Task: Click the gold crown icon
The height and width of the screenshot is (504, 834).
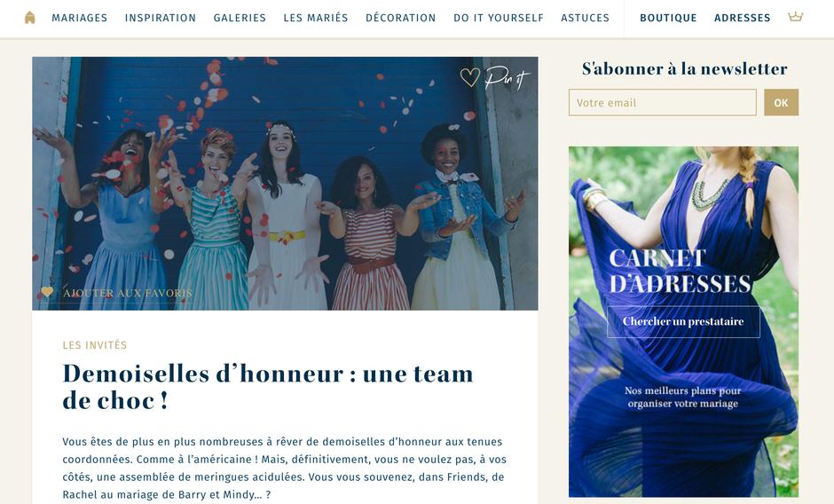Action: point(795,17)
